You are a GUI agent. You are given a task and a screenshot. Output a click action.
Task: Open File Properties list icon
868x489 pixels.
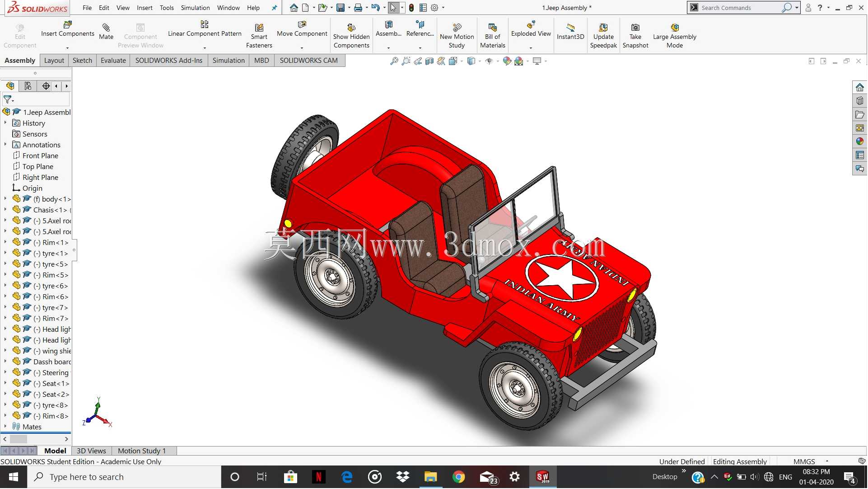423,8
